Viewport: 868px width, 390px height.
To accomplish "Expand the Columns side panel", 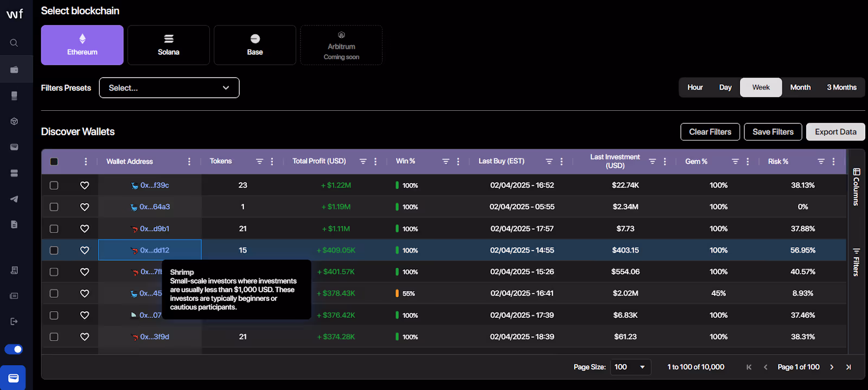I will click(x=856, y=186).
